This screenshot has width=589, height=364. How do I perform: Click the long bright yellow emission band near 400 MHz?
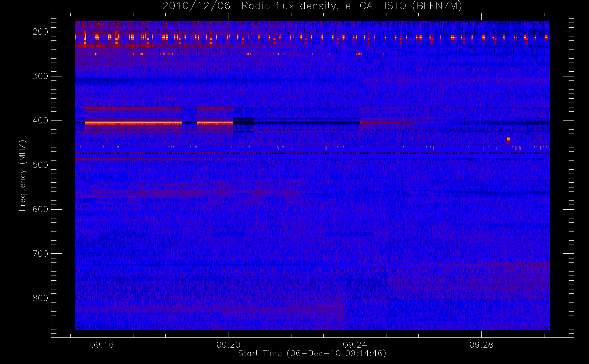pyautogui.click(x=133, y=123)
